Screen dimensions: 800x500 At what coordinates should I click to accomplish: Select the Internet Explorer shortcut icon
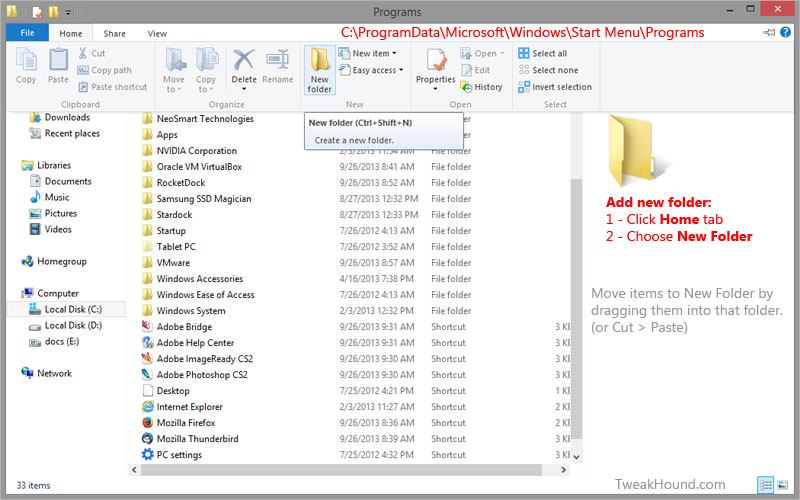click(147, 407)
